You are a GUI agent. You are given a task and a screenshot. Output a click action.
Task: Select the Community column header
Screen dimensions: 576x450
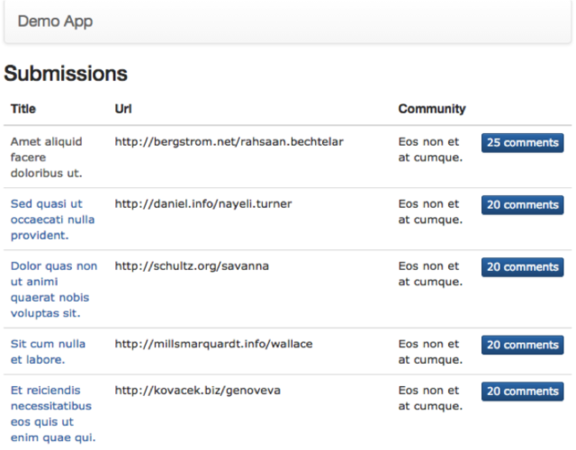(432, 109)
